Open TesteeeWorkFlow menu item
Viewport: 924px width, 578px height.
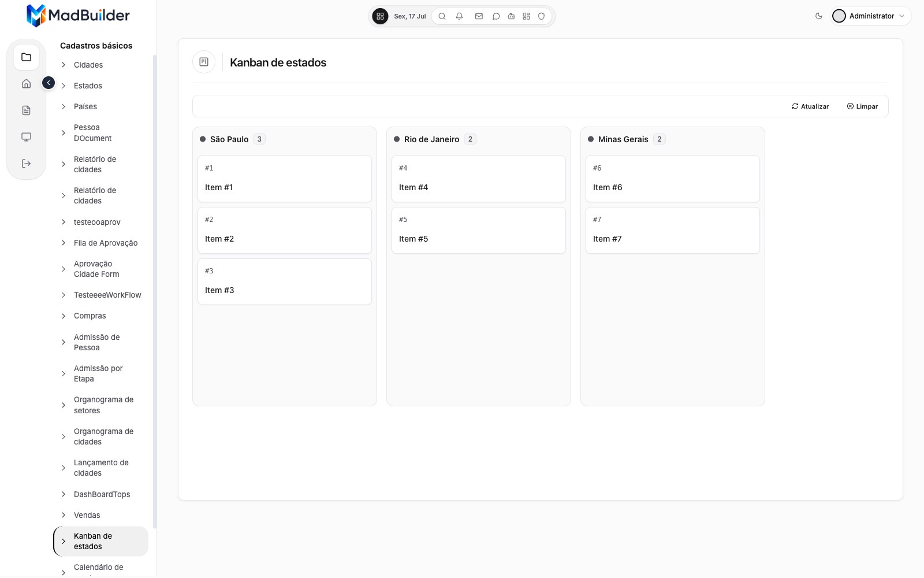click(x=101, y=295)
